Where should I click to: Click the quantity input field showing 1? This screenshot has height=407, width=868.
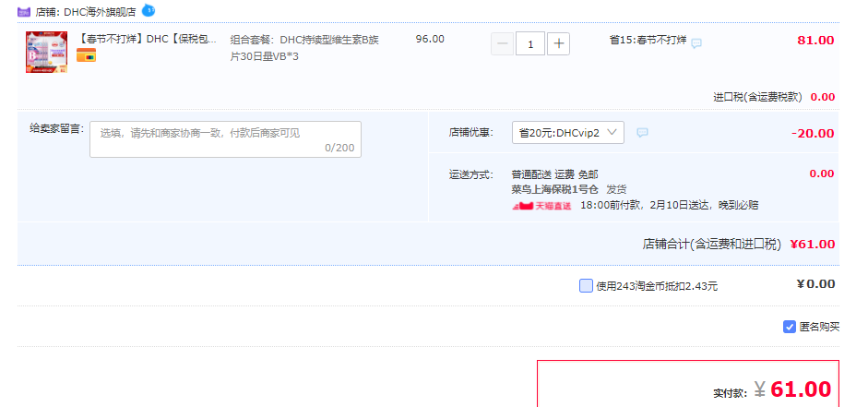pyautogui.click(x=530, y=43)
